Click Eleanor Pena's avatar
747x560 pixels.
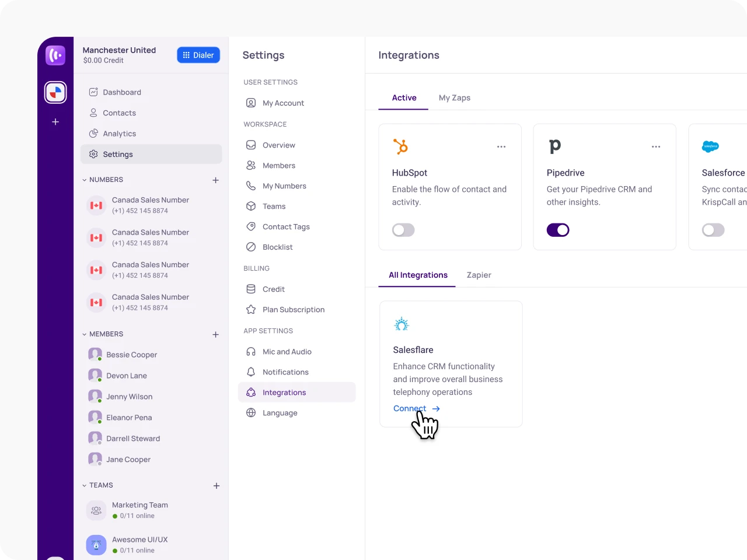click(95, 417)
